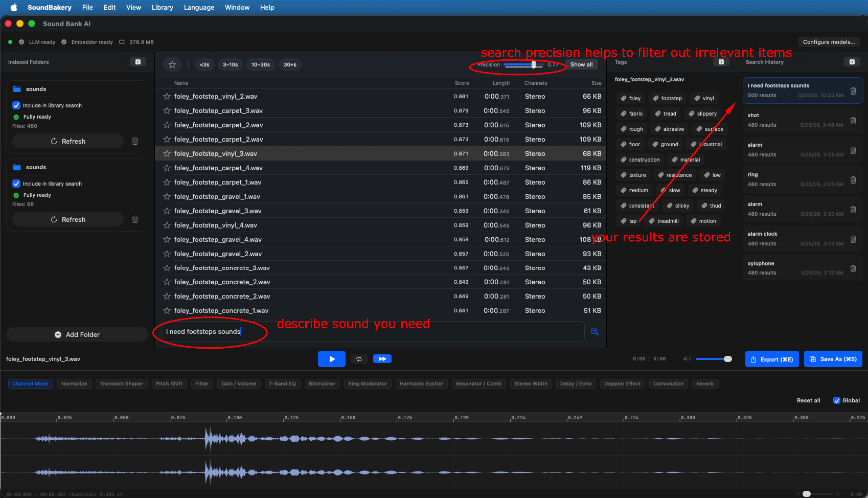Click Save As button

[x=833, y=359]
